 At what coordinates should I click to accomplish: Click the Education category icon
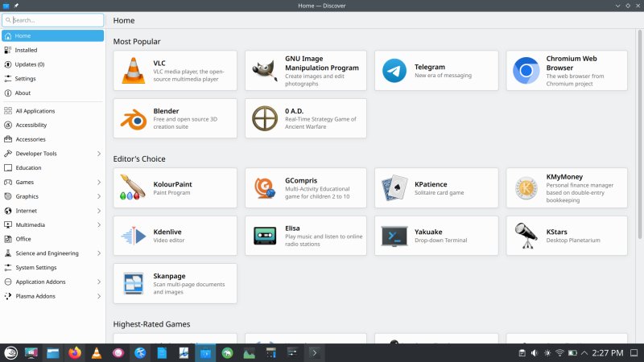point(8,168)
